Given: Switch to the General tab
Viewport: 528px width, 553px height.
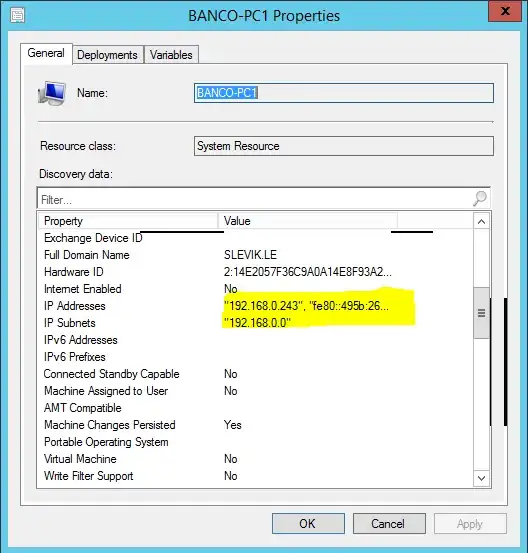Looking at the screenshot, I should pos(46,53).
